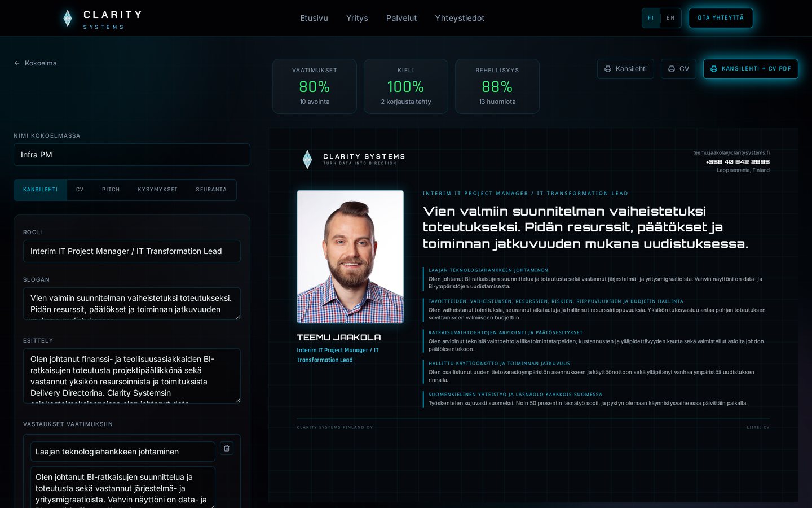Edit the requirement title Laajan teknologiahankkeen johtaminen
The width and height of the screenshot is (812, 508).
pos(123,452)
